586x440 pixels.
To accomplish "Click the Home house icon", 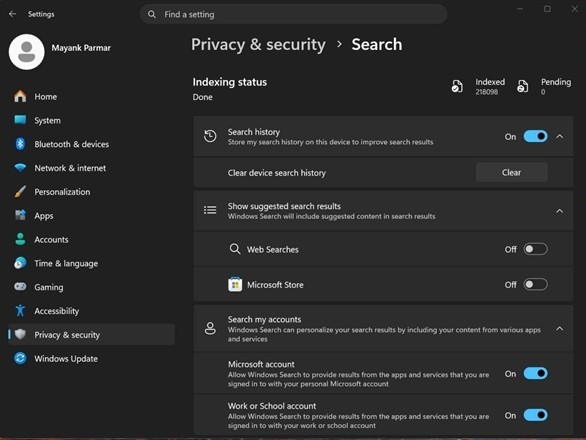I will click(x=20, y=96).
